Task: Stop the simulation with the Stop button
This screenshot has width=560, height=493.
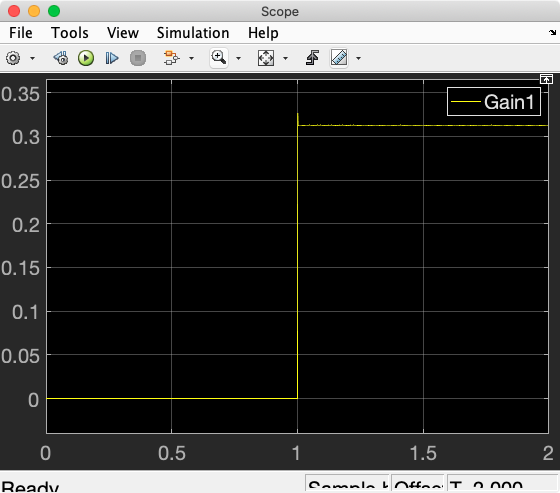Action: [x=138, y=58]
